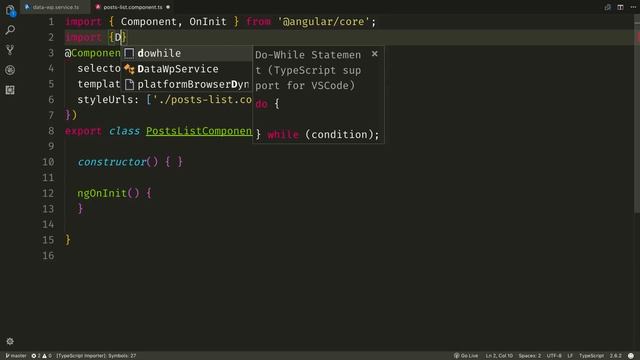640x360 pixels.
Task: Click Ln 2, Col 10 cursor position
Action: point(499,356)
